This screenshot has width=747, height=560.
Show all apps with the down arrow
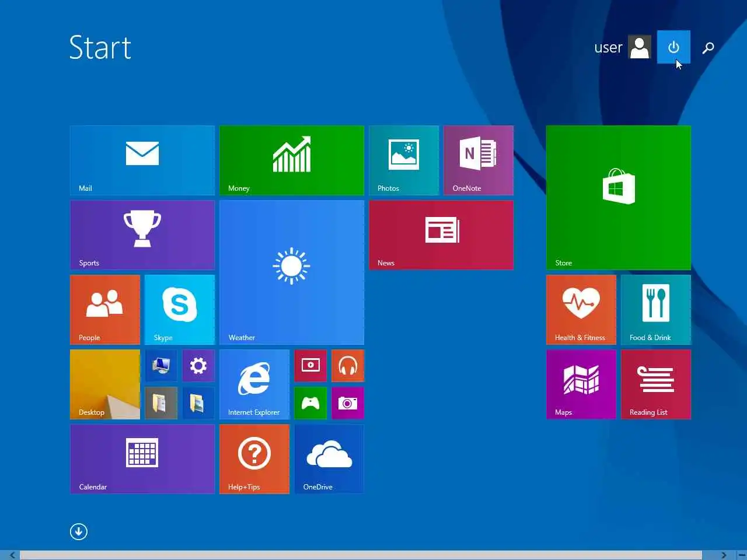point(79,531)
